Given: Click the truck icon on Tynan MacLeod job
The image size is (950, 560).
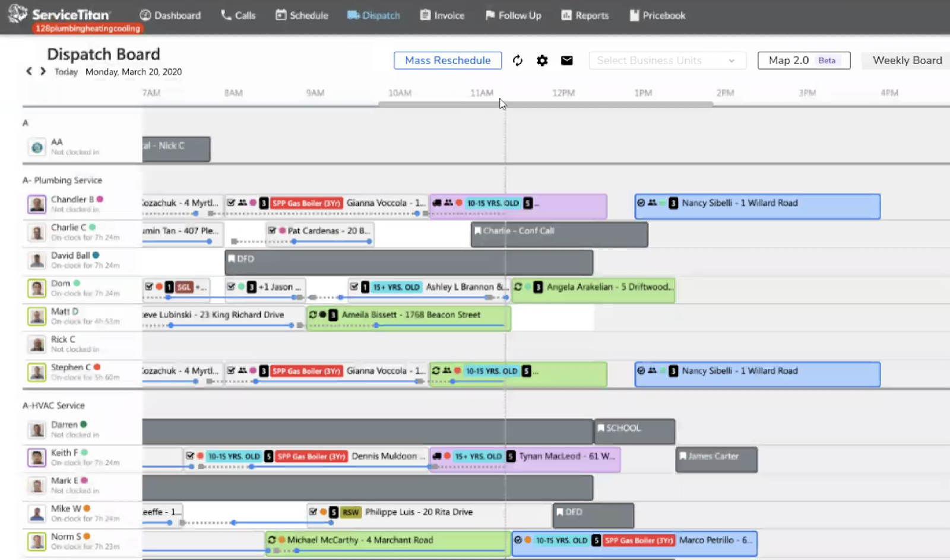Looking at the screenshot, I should click(437, 456).
